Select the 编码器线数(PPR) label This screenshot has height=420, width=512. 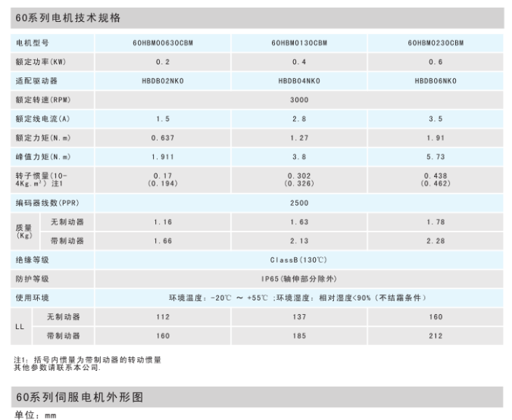point(48,203)
